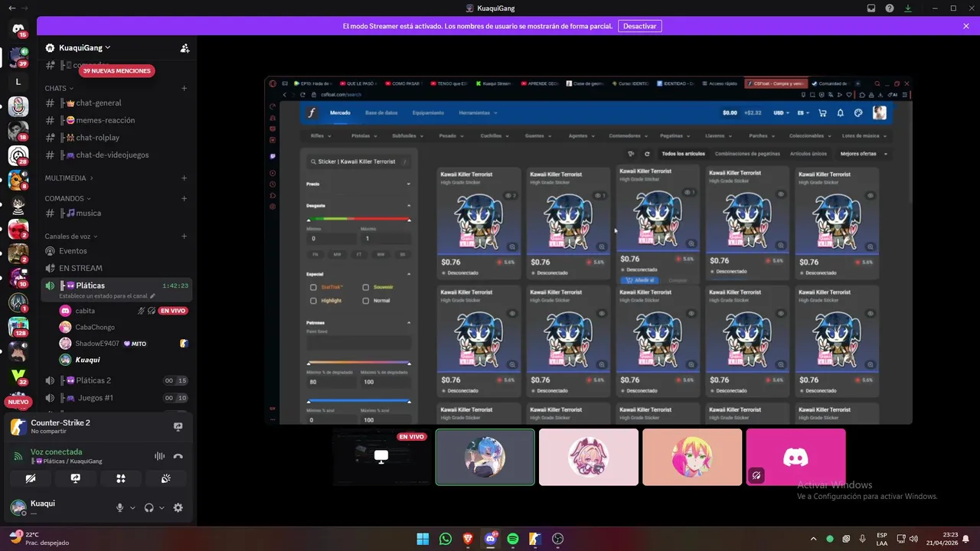This screenshot has width=980, height=551.
Task: Click the EN VIVO badge beside cabita
Action: (x=173, y=311)
